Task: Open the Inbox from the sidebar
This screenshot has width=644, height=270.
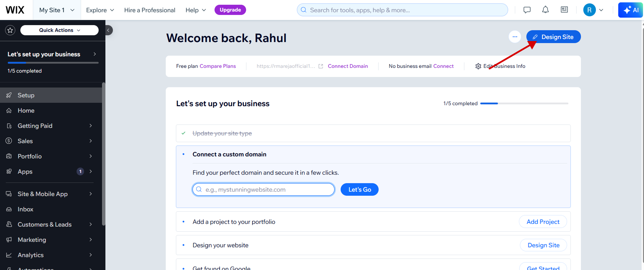Action: pos(25,209)
